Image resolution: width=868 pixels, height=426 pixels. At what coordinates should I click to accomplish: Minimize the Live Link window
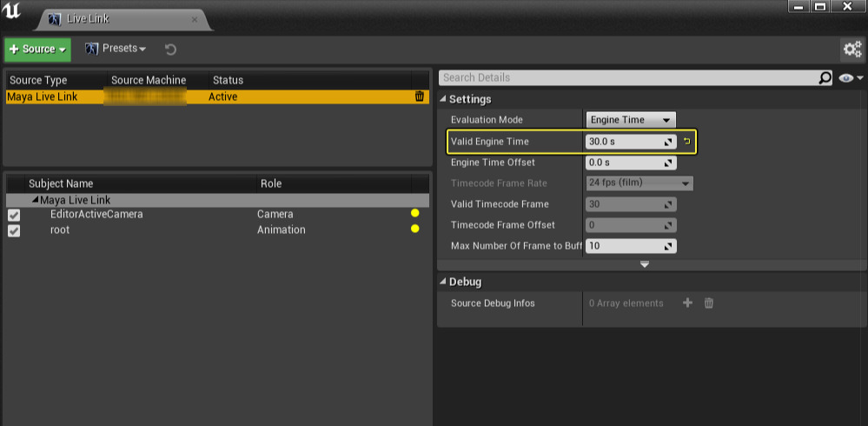pyautogui.click(x=798, y=7)
